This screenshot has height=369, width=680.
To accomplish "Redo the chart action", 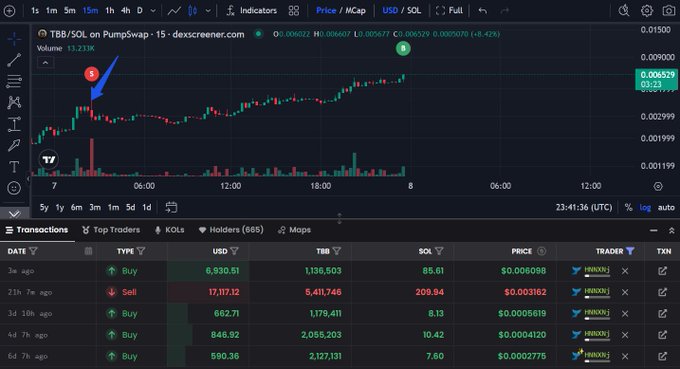I will (x=504, y=11).
